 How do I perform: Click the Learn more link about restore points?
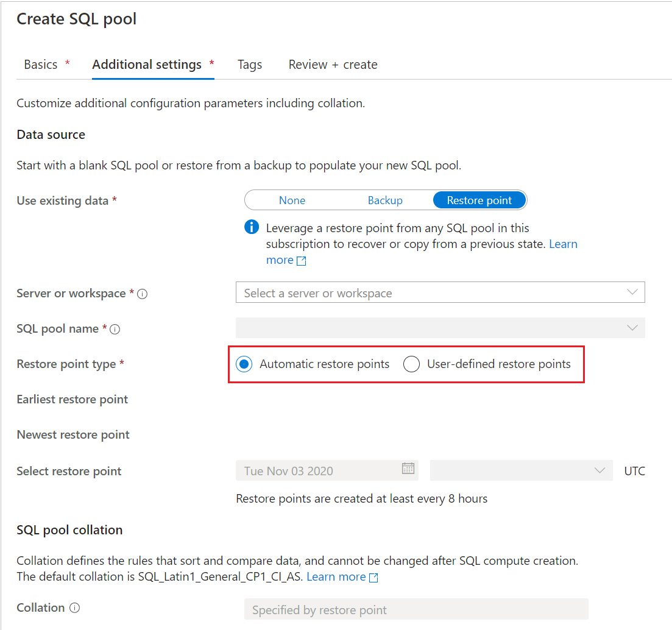563,244
